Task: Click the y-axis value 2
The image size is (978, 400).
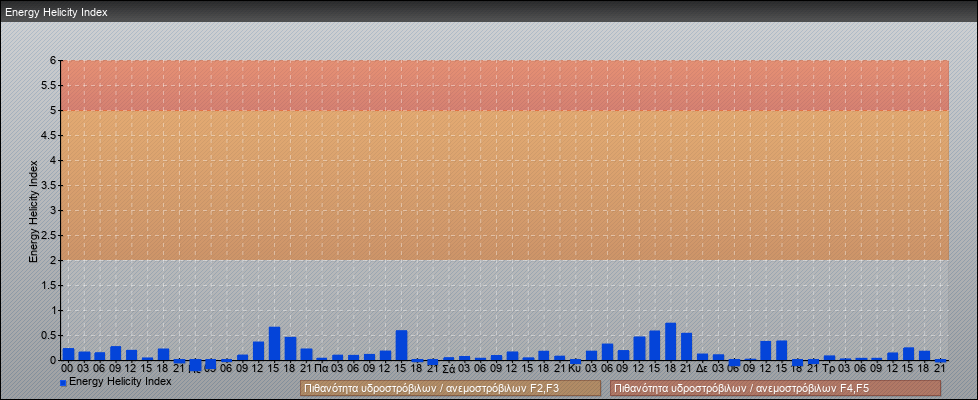Action: point(53,260)
